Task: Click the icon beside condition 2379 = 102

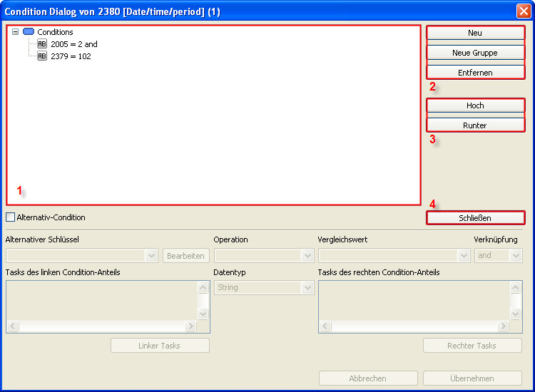Action: 42,56
